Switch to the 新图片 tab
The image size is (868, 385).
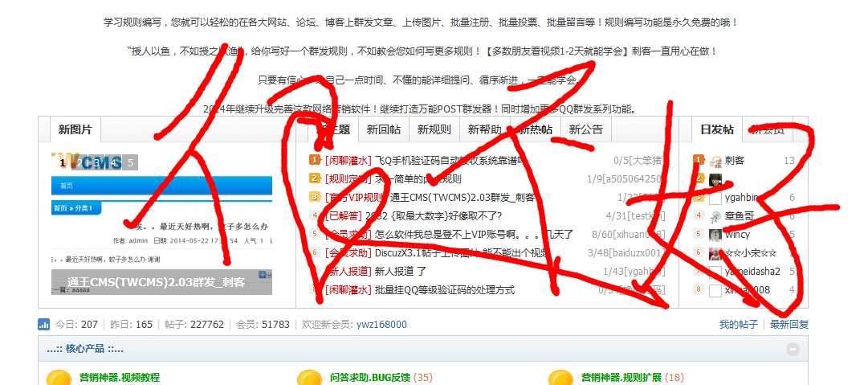click(x=75, y=129)
